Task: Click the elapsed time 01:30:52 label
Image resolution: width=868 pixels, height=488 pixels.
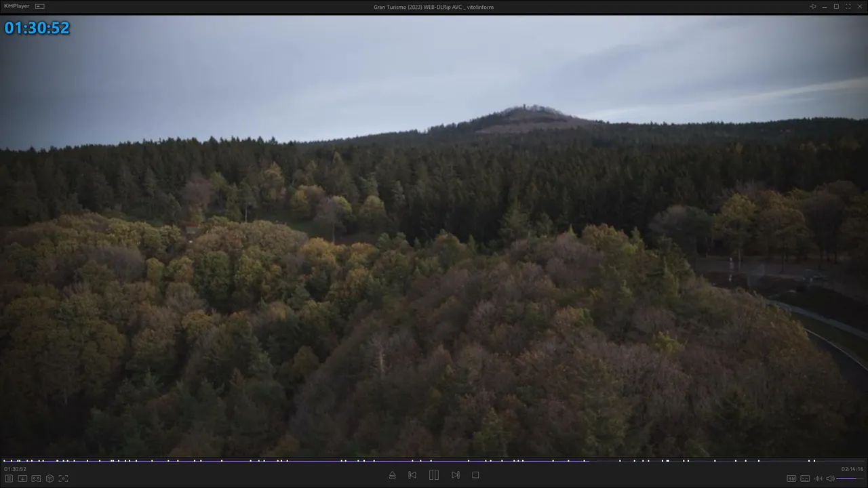Action: (15, 469)
